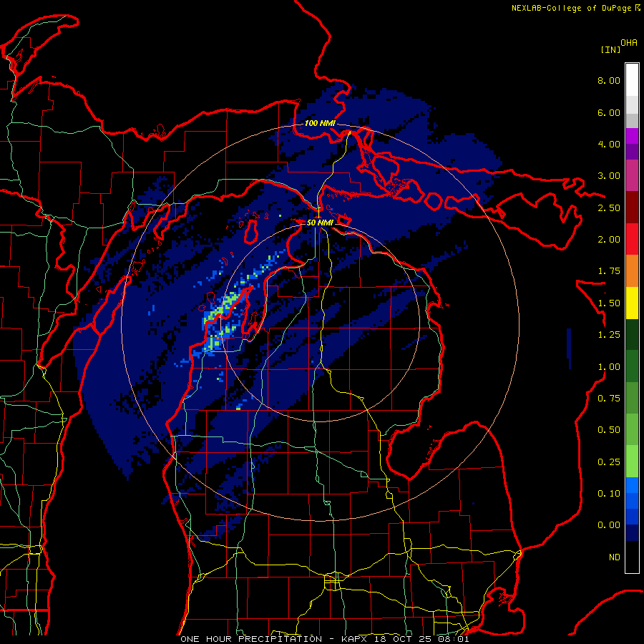Click the 1.00 legend value

point(609,367)
